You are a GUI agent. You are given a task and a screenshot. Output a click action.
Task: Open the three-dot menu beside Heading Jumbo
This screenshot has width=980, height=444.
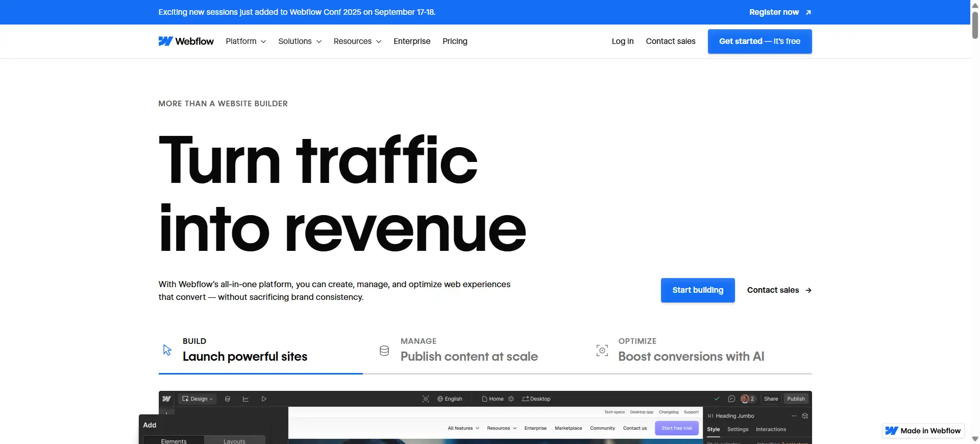point(794,416)
